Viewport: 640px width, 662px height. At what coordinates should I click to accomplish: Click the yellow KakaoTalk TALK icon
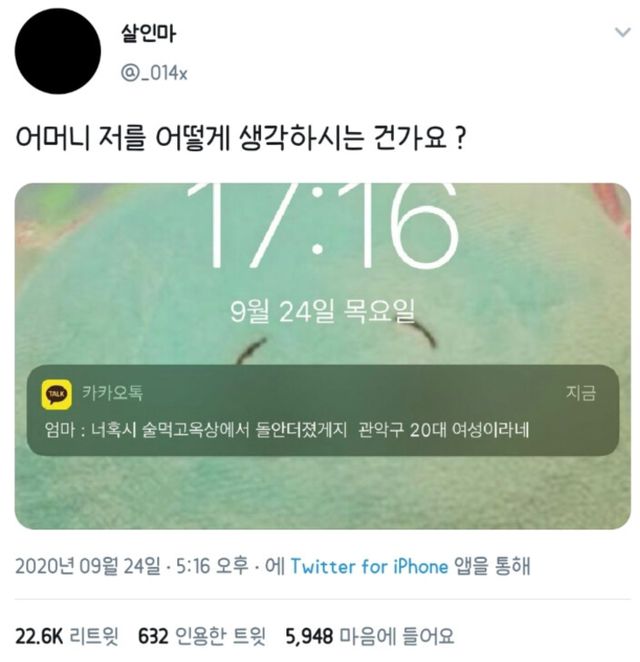coord(56,394)
